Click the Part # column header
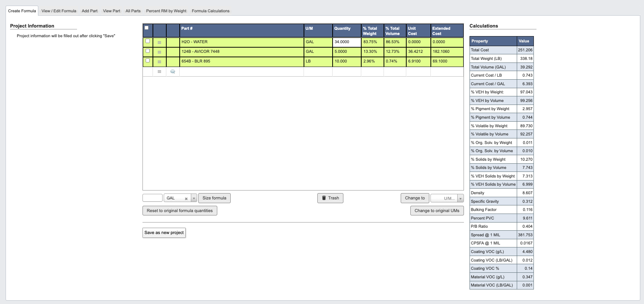Viewport: 644px width, 304px height. [x=241, y=31]
